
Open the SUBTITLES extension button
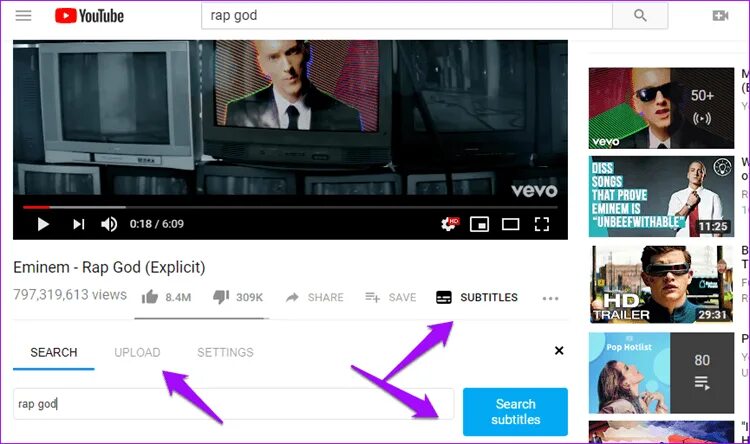point(476,298)
